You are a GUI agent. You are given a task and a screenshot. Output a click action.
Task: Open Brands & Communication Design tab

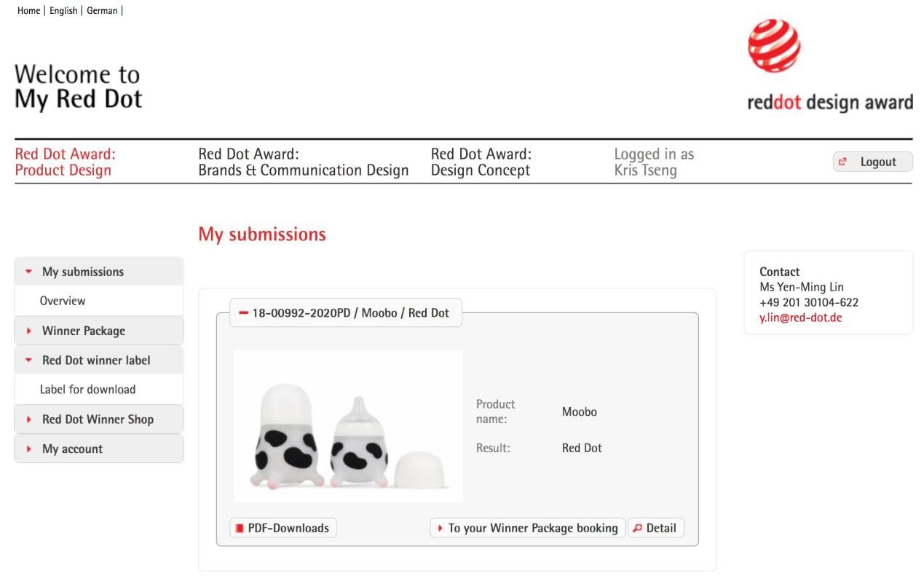303,162
